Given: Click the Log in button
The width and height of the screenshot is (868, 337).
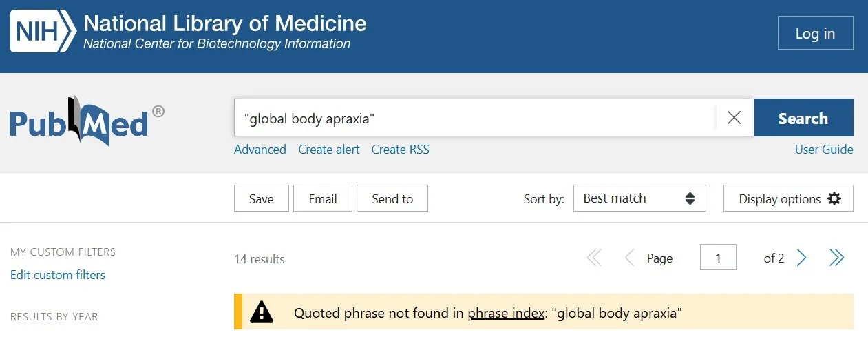Looking at the screenshot, I should [x=815, y=33].
